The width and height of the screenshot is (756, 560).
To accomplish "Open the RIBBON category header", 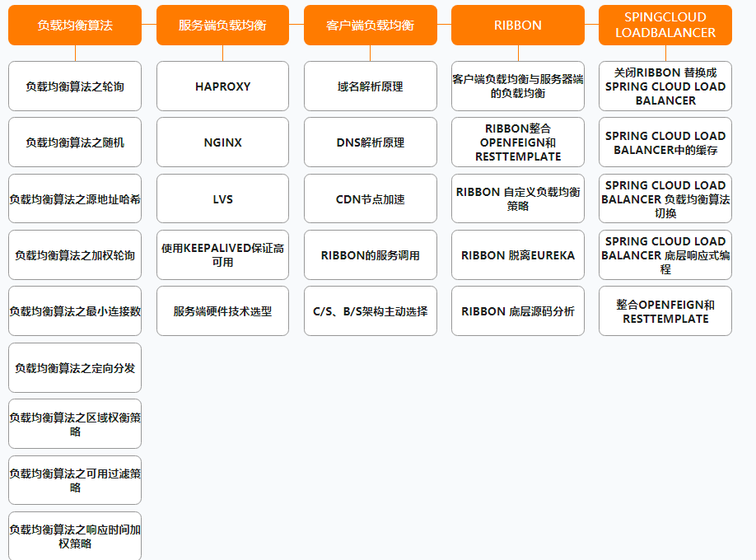I will [517, 25].
